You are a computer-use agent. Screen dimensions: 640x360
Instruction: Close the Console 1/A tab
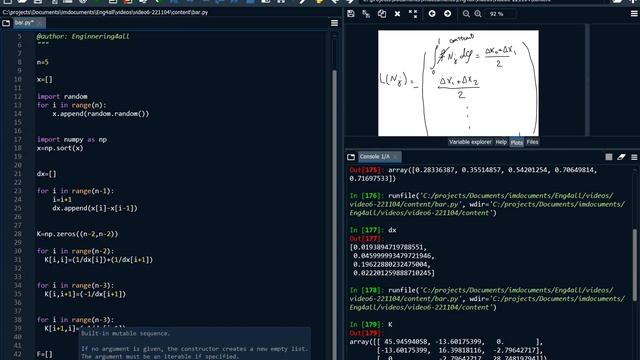click(396, 157)
